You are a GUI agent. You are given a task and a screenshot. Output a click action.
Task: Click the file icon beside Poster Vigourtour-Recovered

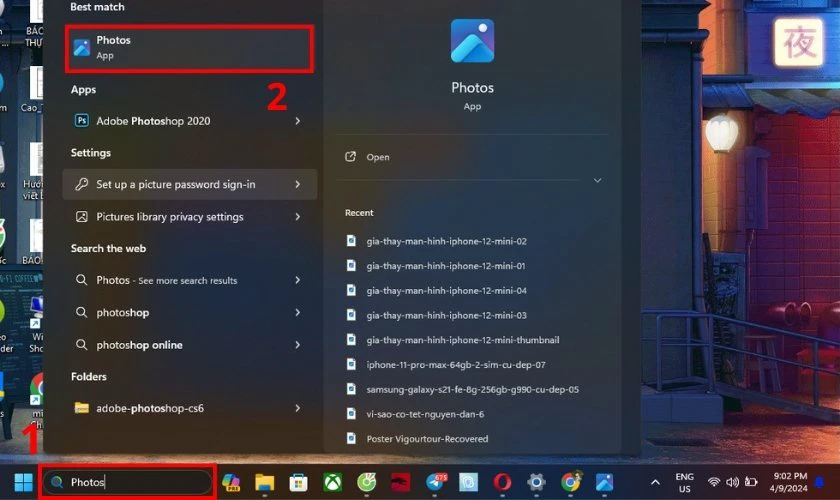351,438
